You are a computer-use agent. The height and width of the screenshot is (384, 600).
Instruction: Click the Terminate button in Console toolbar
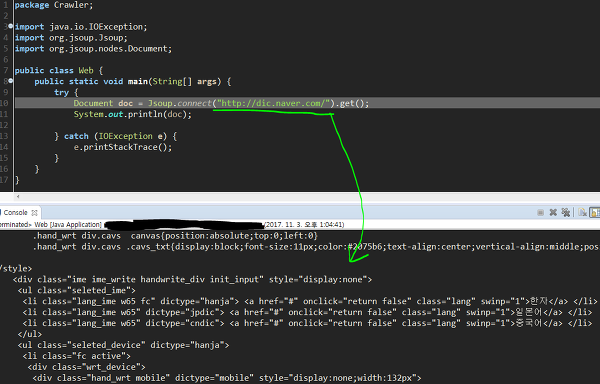pos(540,212)
